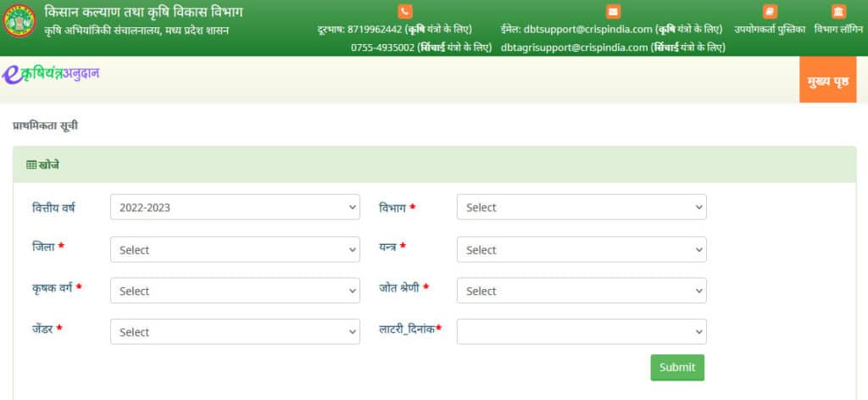The width and height of the screenshot is (868, 400).
Task: Click the लाटरी_दिनांक field label
Action: pyautogui.click(x=407, y=329)
